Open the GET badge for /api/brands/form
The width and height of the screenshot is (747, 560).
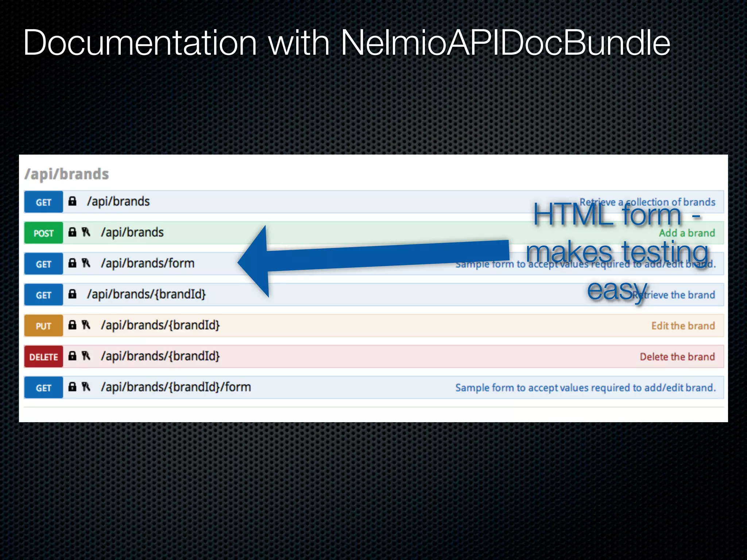pyautogui.click(x=43, y=264)
